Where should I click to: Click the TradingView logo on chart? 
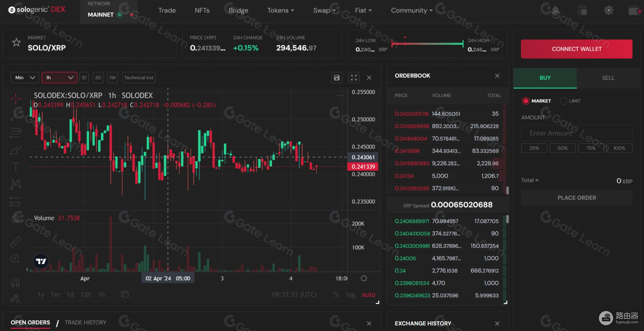[41, 261]
